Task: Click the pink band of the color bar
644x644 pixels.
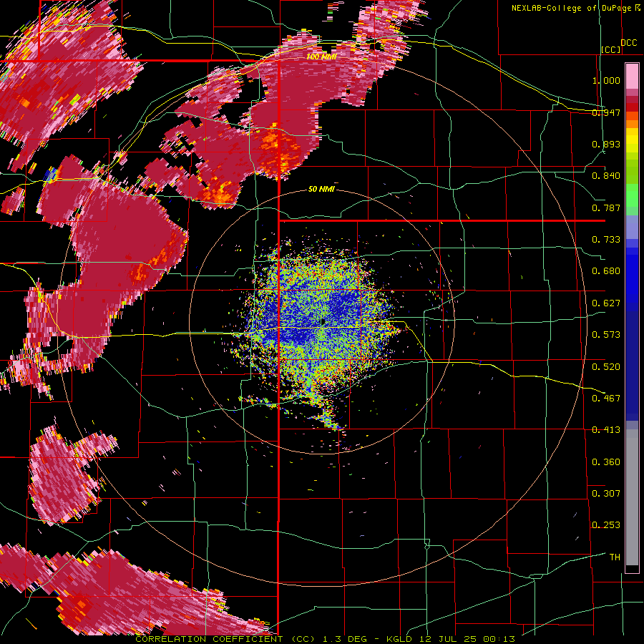Action: (x=632, y=76)
